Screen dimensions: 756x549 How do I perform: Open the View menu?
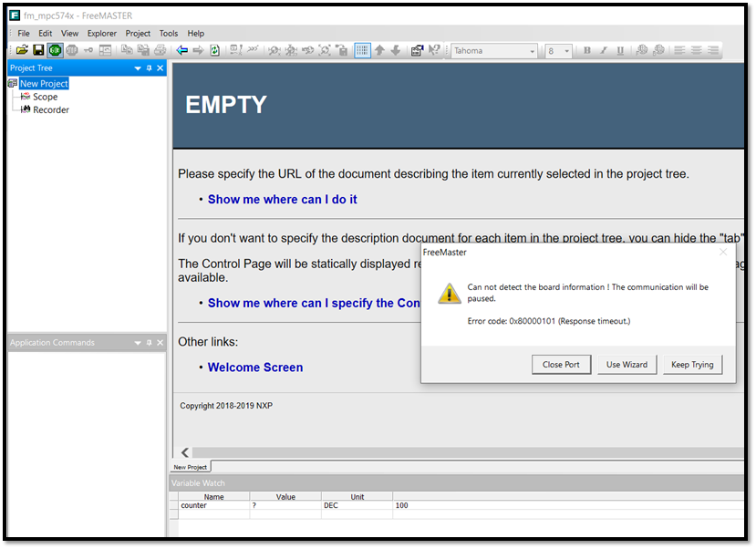click(69, 33)
